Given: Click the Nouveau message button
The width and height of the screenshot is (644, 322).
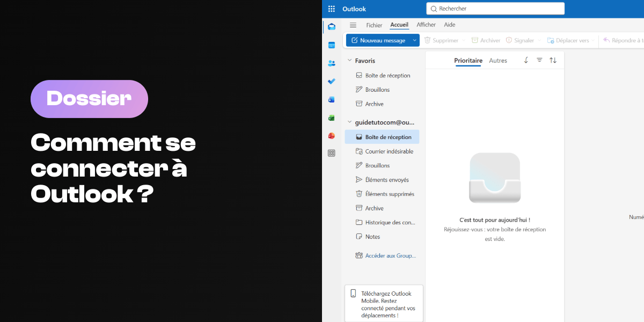Looking at the screenshot, I should pyautogui.click(x=378, y=40).
